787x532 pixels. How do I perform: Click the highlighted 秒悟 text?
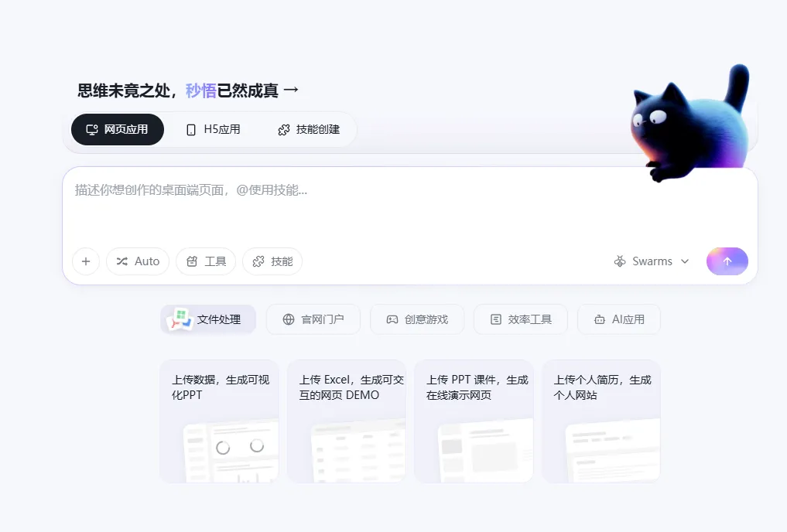point(200,90)
